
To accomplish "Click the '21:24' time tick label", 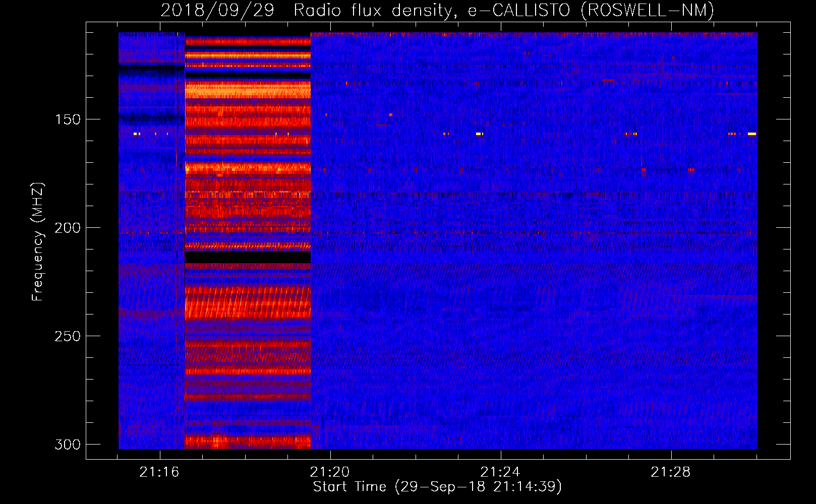I will click(500, 472).
